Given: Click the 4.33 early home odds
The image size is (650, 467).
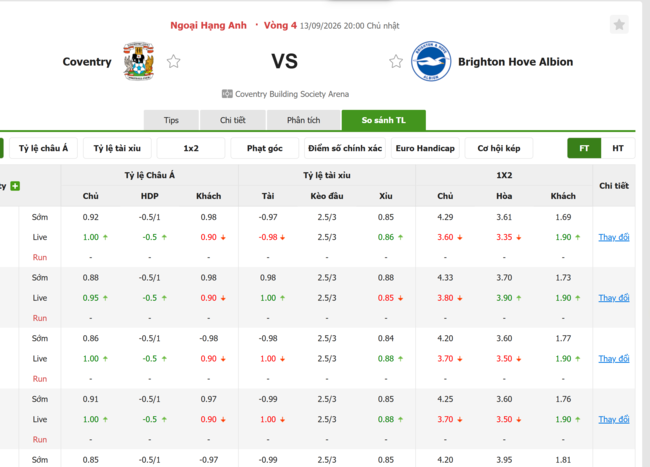Looking at the screenshot, I should pos(445,278).
